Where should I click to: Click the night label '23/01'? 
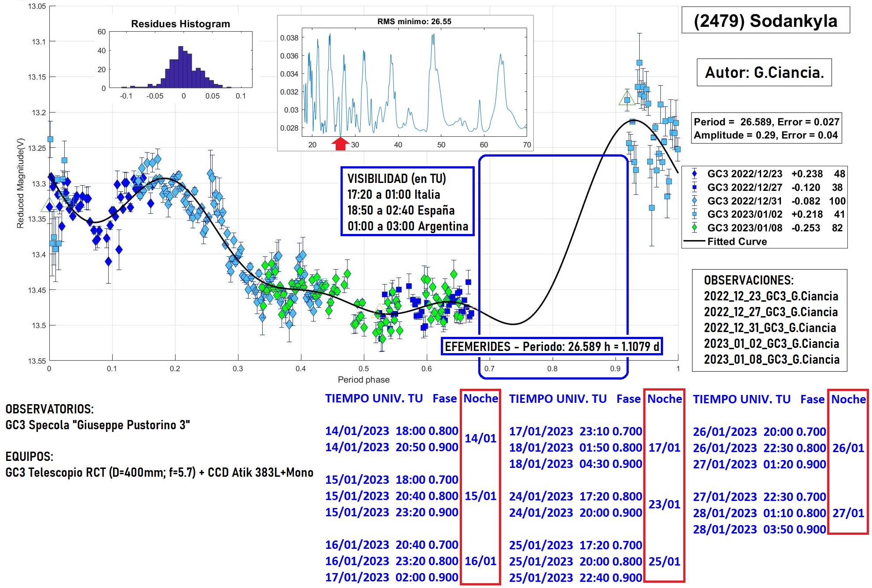(664, 504)
